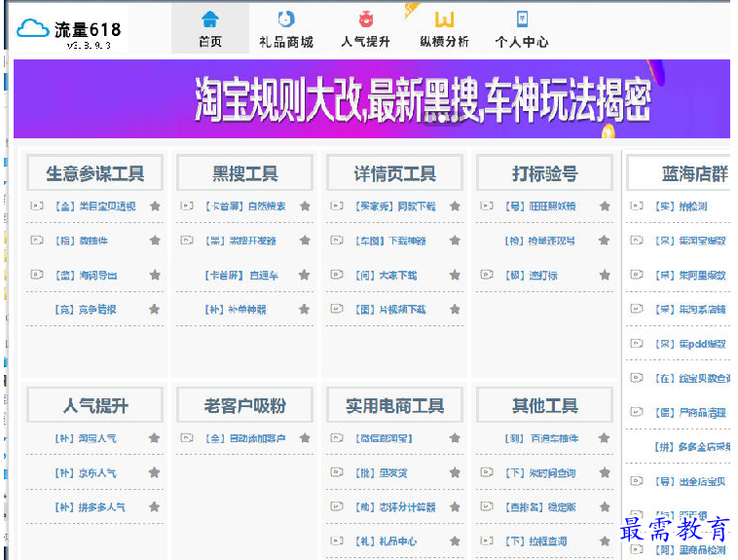This screenshot has height=560, width=738.
Task: Play tutorial video for 下拉框查询
Action: (x=487, y=541)
